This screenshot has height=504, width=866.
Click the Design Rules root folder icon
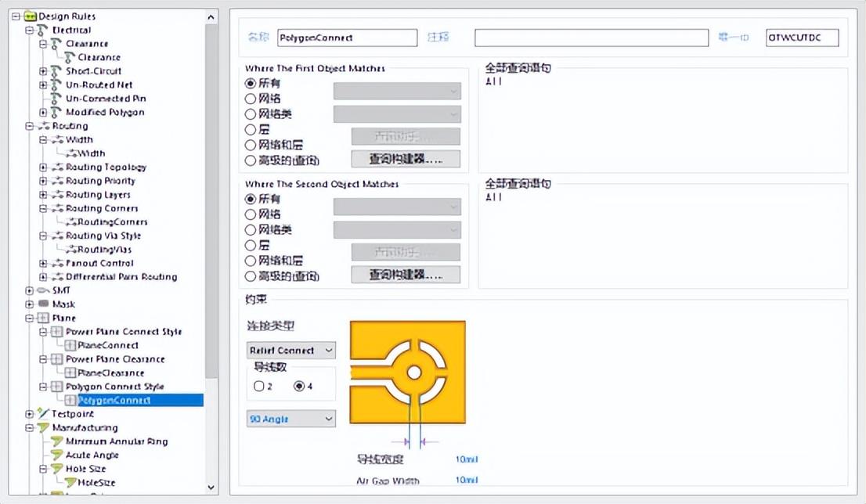pyautogui.click(x=31, y=16)
